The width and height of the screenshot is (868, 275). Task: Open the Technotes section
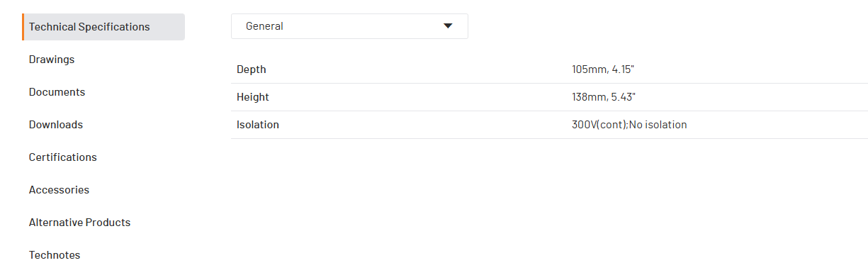pyautogui.click(x=55, y=255)
